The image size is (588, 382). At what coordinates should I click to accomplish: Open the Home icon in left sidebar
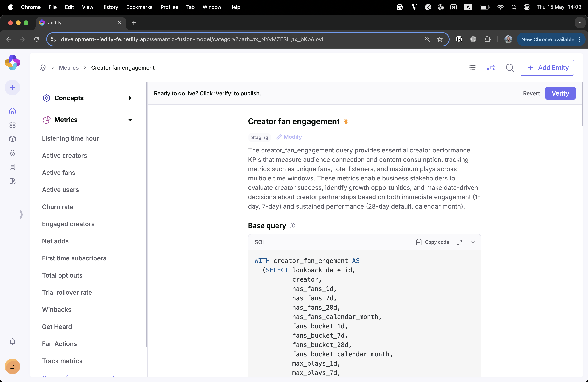coord(12,111)
